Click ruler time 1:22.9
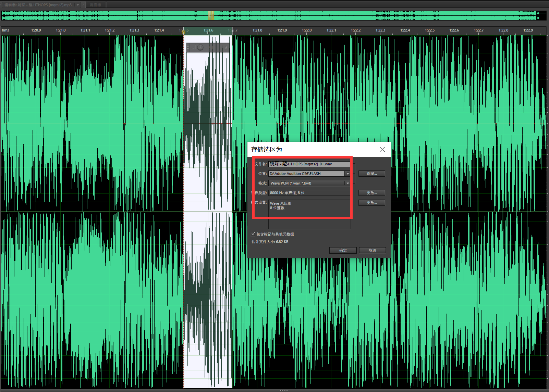This screenshot has width=549, height=392. pos(528,30)
